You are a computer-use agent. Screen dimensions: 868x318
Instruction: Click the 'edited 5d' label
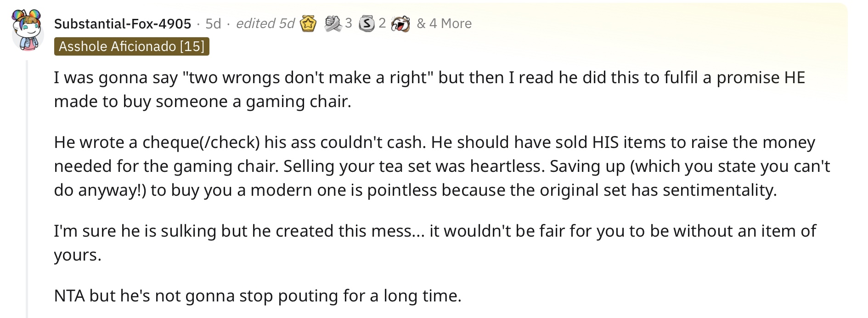pos(265,23)
